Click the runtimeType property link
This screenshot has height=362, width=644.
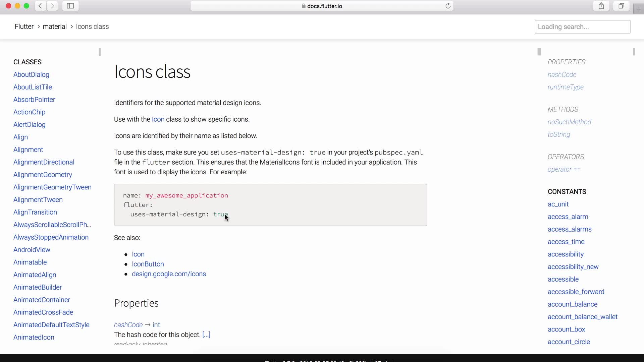pyautogui.click(x=565, y=87)
